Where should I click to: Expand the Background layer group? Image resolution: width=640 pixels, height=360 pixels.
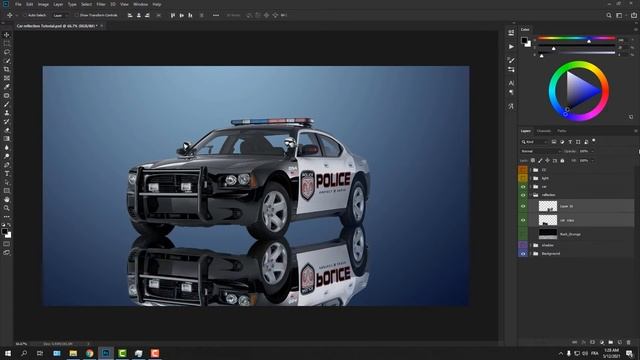tap(531, 253)
